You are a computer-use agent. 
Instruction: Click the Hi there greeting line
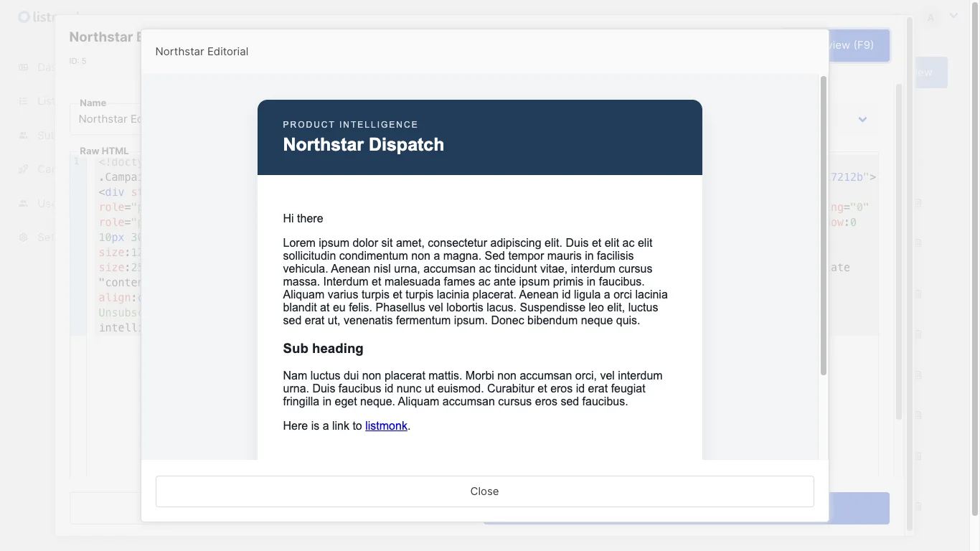coord(303,219)
